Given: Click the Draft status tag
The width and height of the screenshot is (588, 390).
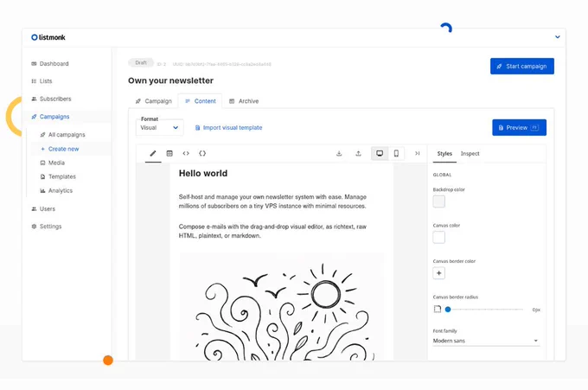Looking at the screenshot, I should (x=141, y=63).
